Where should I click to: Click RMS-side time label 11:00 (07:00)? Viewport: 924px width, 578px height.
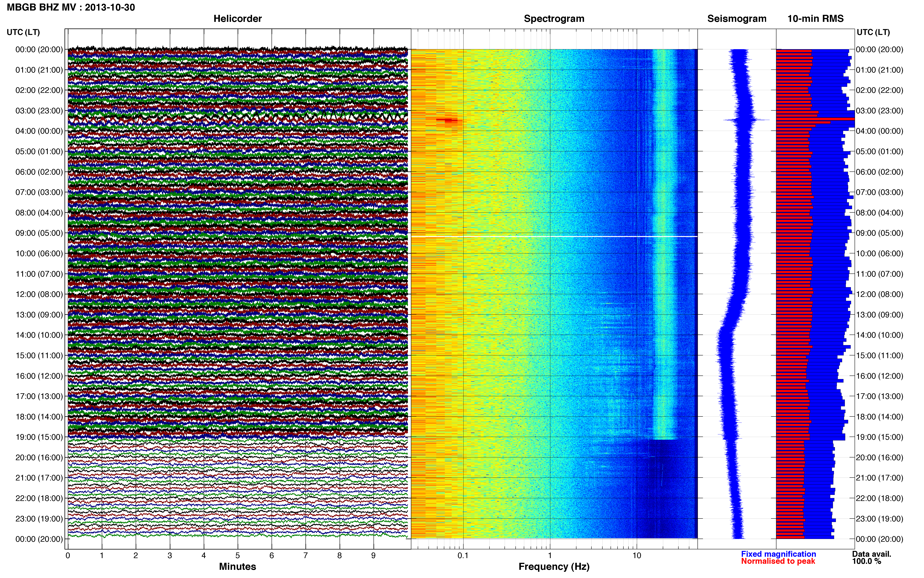click(879, 274)
